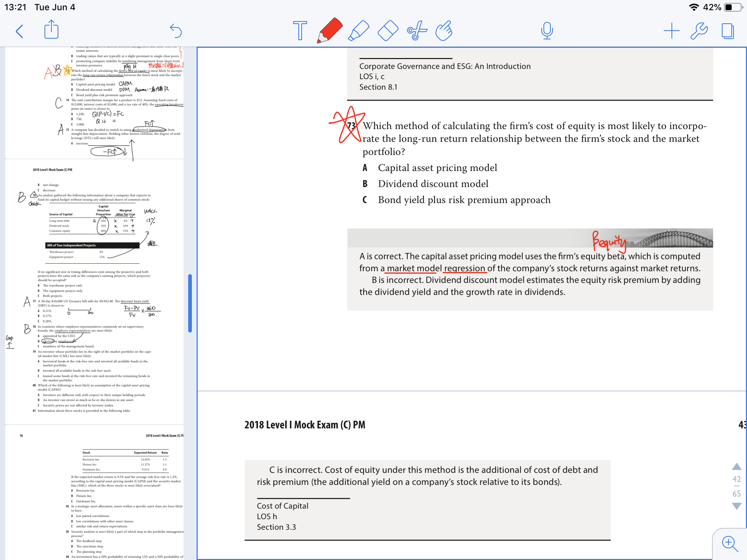The image size is (747, 560).
Task: Tap 'Corporate Governance and ESG: An Introduction' text
Action: (x=445, y=66)
